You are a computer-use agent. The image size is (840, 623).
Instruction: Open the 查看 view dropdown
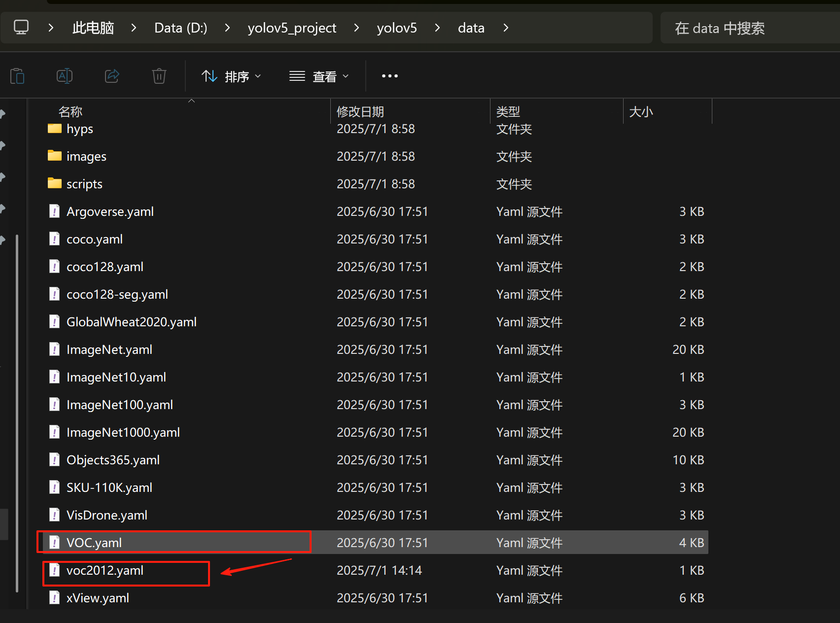(x=319, y=76)
